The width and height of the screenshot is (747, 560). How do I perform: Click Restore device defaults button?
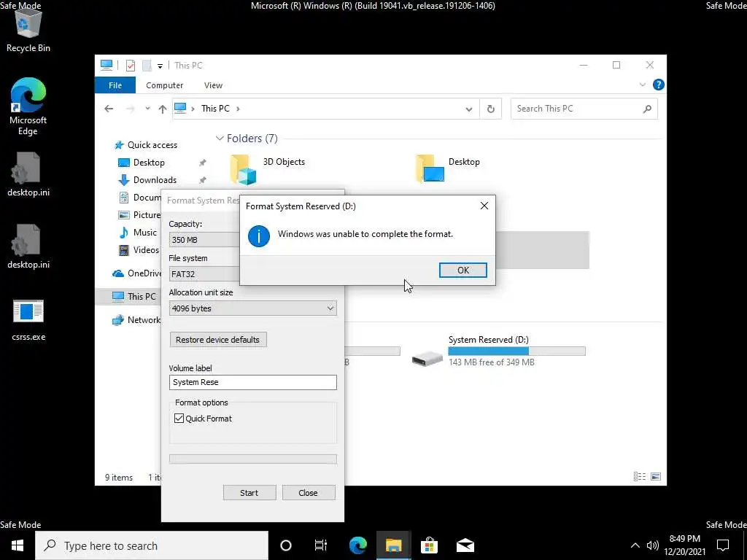click(x=217, y=340)
